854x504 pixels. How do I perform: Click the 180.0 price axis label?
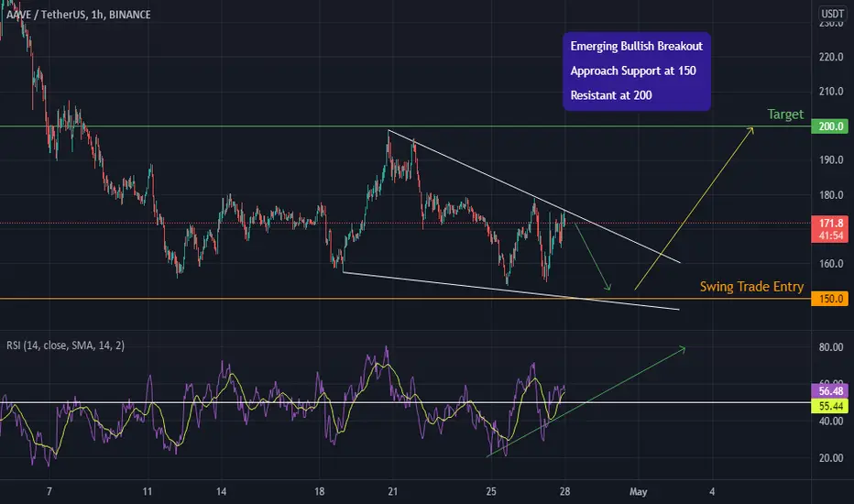coord(830,194)
